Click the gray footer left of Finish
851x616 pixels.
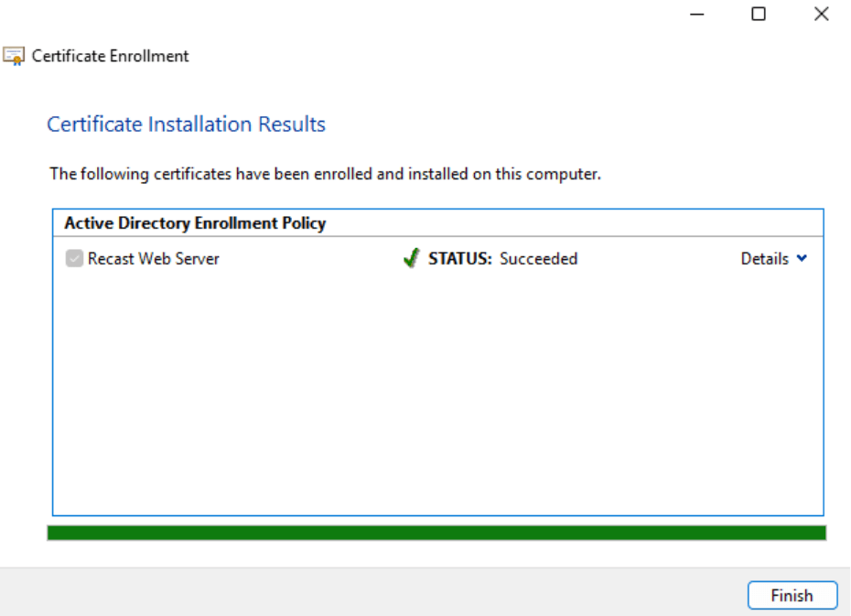366,595
